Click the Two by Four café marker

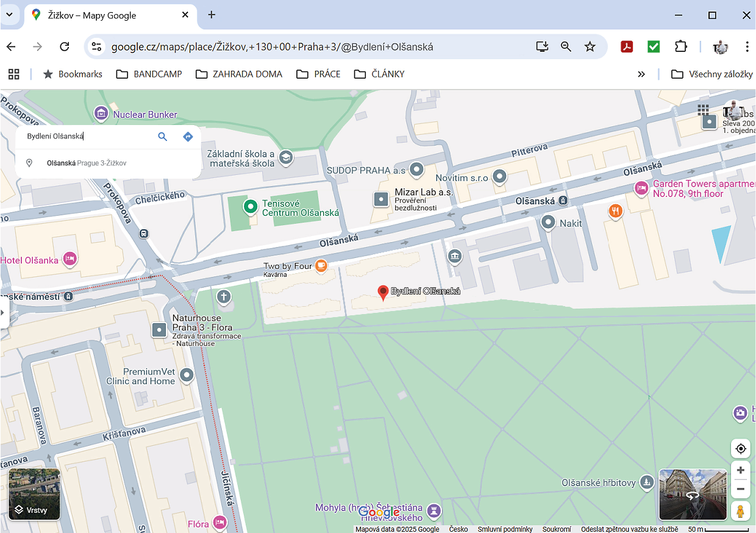[321, 266]
